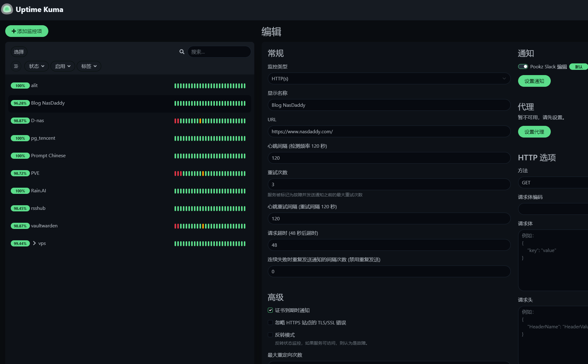Click the hamburger filter list icon

coord(16,66)
